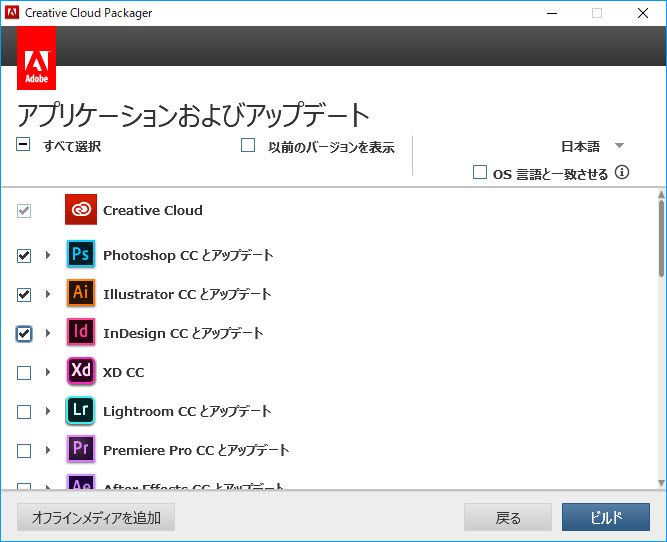
Task: Select 'Photoshop CC とアップデート' label
Action: (x=188, y=255)
